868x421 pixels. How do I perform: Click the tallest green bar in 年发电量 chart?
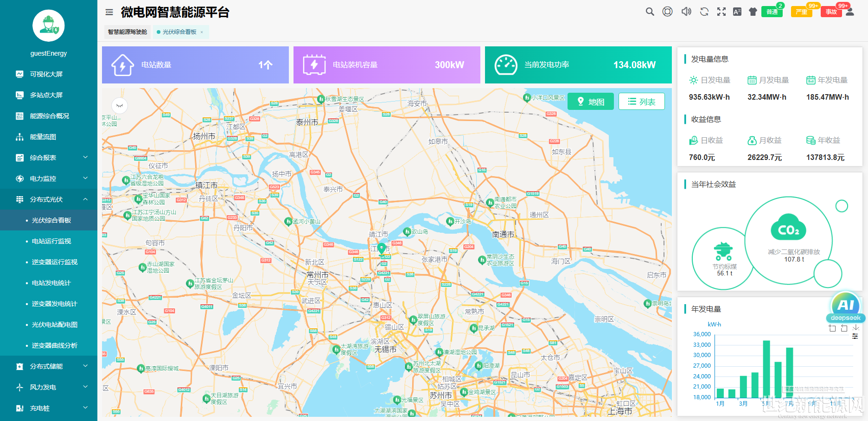pyautogui.click(x=766, y=369)
